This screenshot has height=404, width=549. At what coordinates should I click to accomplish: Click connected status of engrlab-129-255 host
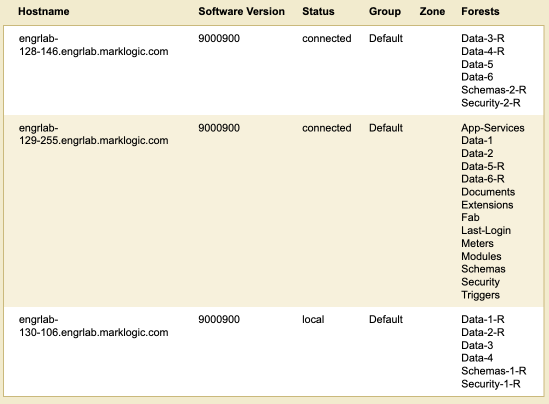coord(327,128)
